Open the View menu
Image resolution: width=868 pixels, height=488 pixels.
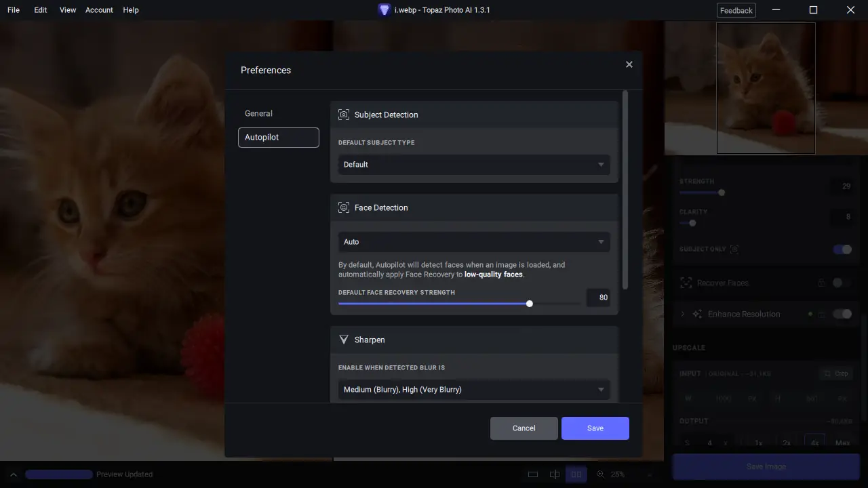[x=68, y=10]
